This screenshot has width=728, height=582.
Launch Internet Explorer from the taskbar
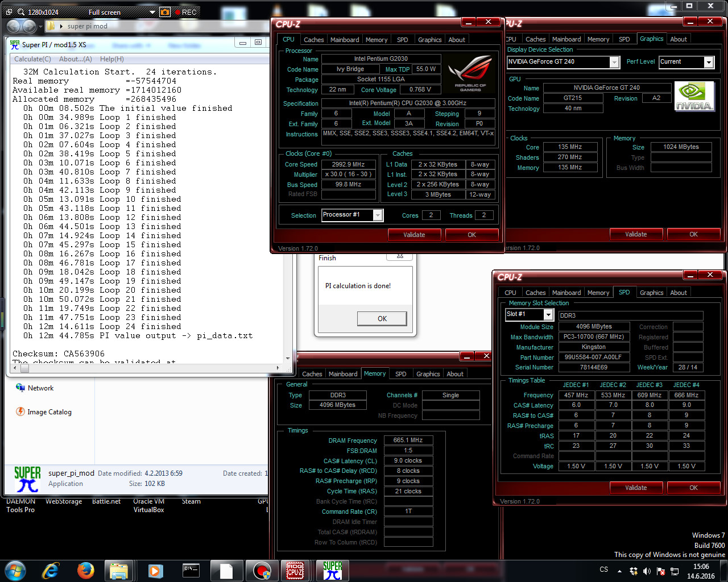[51, 570]
